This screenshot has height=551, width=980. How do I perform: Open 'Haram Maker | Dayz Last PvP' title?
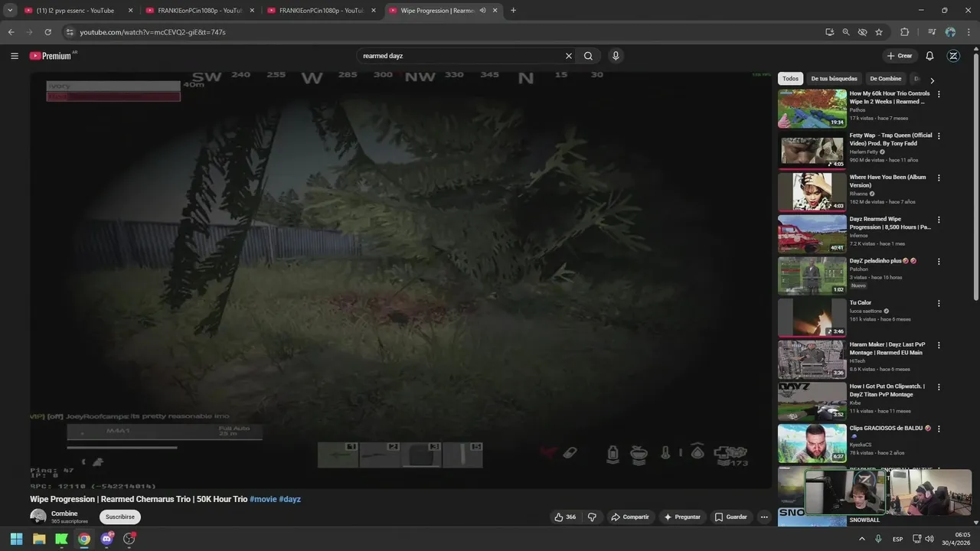pyautogui.click(x=887, y=348)
